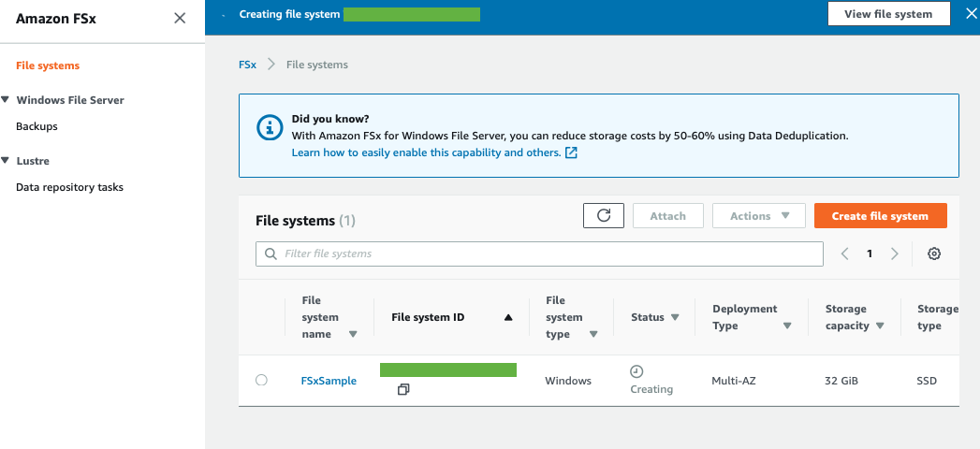Open the FSxSample file system link
Image resolution: width=980 pixels, height=449 pixels.
[x=329, y=381]
